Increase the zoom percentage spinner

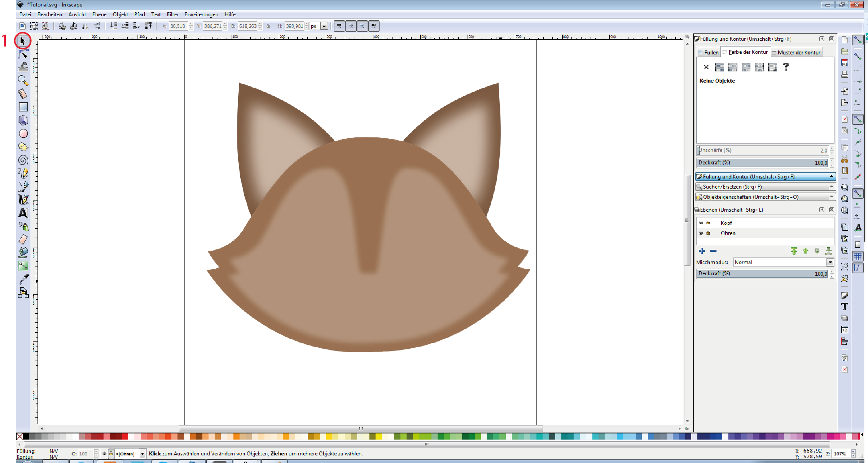pyautogui.click(x=853, y=451)
